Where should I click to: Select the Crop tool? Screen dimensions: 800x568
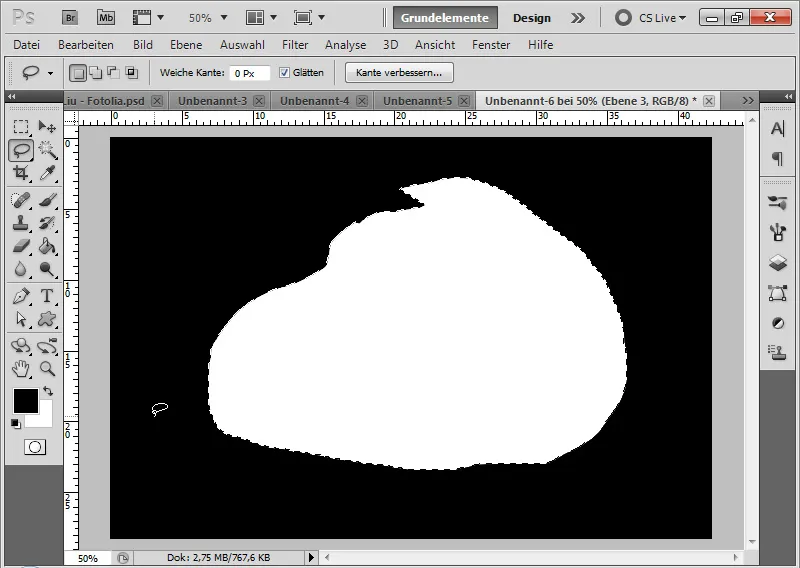click(x=21, y=174)
